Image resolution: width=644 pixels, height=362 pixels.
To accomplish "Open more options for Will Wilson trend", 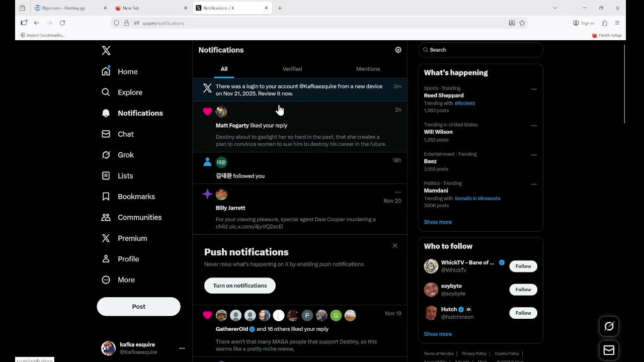I will [x=534, y=126].
